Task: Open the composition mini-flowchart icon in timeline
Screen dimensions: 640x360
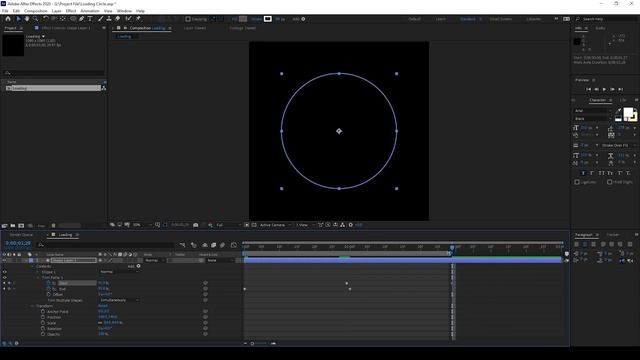Action: pos(182,245)
